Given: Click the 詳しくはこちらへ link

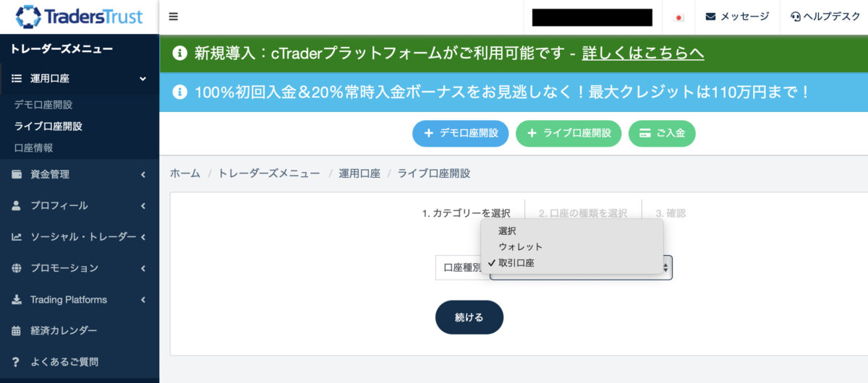Looking at the screenshot, I should [x=642, y=53].
